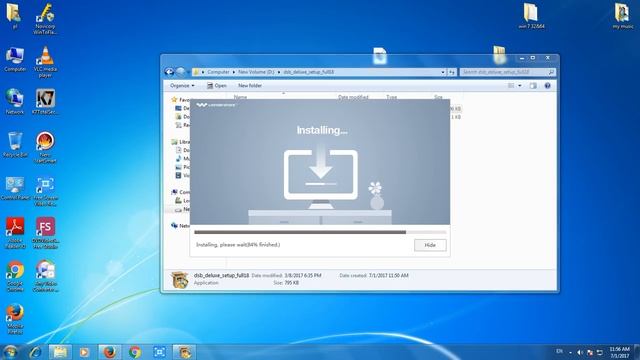Screen dimensions: 640x360
Task: Open the Organize menu
Action: [182, 86]
